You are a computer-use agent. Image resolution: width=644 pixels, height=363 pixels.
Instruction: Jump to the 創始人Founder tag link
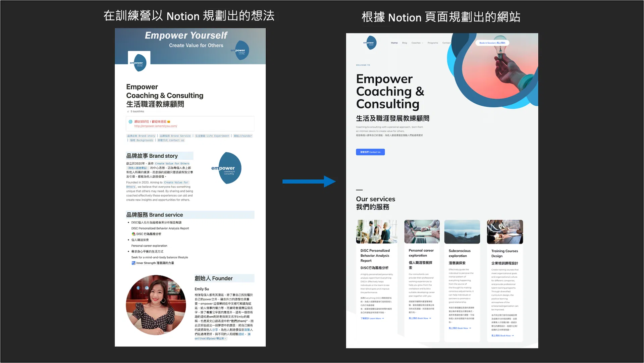click(x=243, y=136)
